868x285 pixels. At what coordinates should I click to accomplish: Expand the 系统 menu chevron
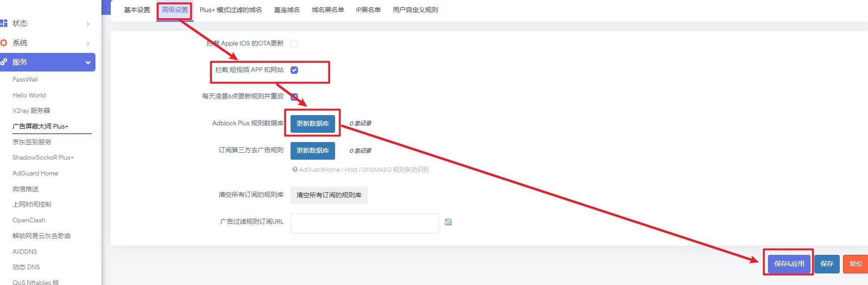pyautogui.click(x=88, y=43)
